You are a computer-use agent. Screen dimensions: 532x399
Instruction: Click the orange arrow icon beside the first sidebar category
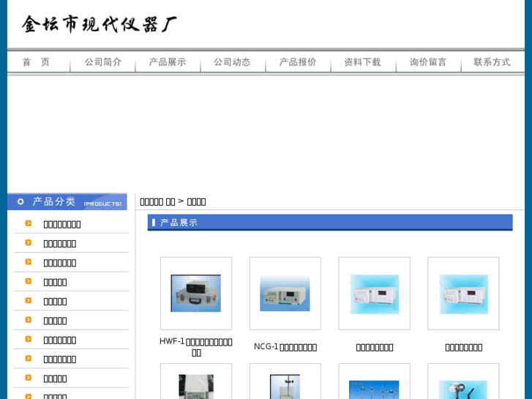pyautogui.click(x=29, y=223)
